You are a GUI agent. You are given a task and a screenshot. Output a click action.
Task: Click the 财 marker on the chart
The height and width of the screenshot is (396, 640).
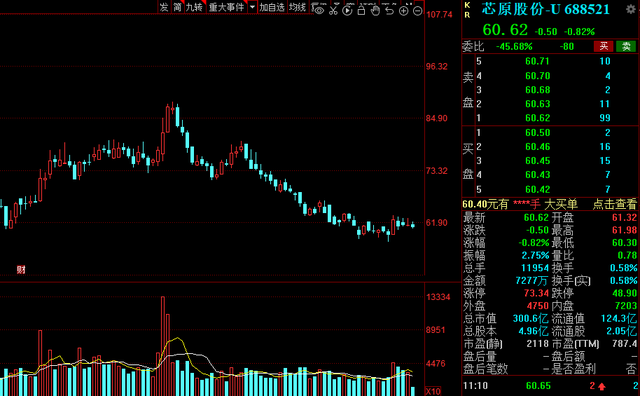tap(21, 269)
